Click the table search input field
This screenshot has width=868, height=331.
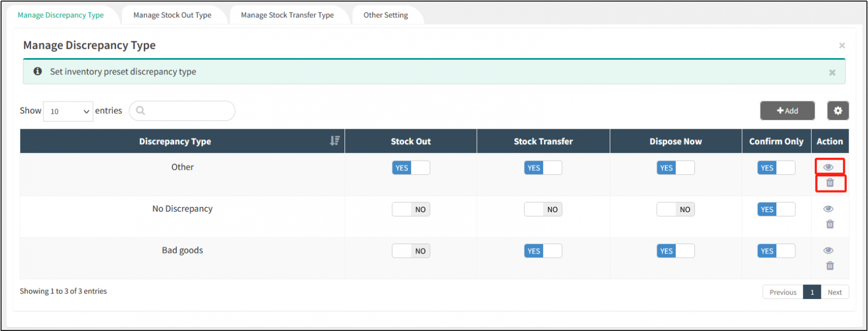(x=187, y=111)
